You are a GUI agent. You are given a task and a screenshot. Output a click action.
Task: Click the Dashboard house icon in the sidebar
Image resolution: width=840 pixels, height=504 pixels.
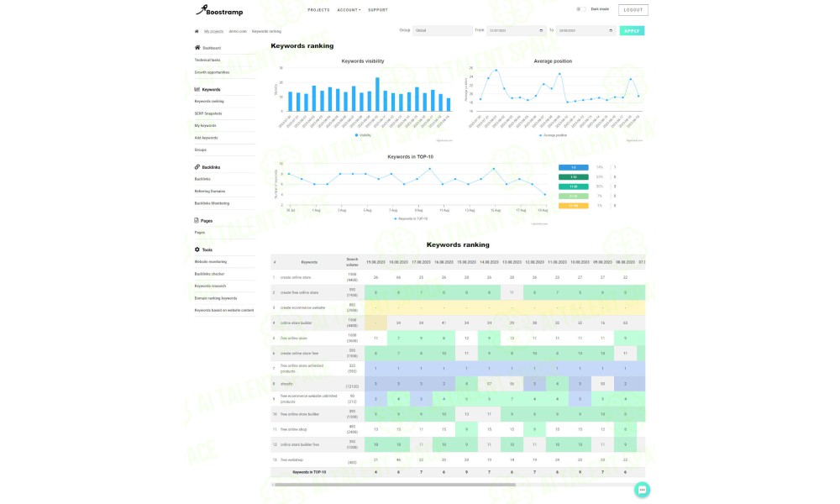click(x=197, y=48)
